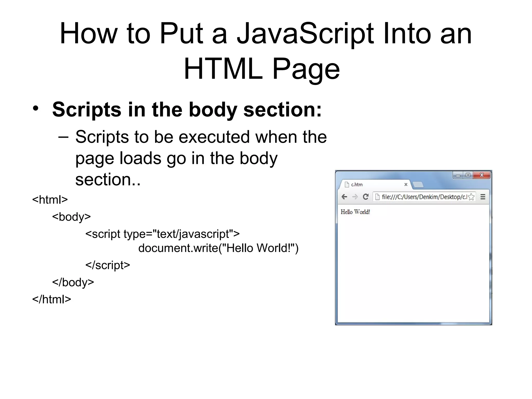This screenshot has width=532, height=399.
Task: Click 'Scripts in the body section:' text
Action: point(187,110)
